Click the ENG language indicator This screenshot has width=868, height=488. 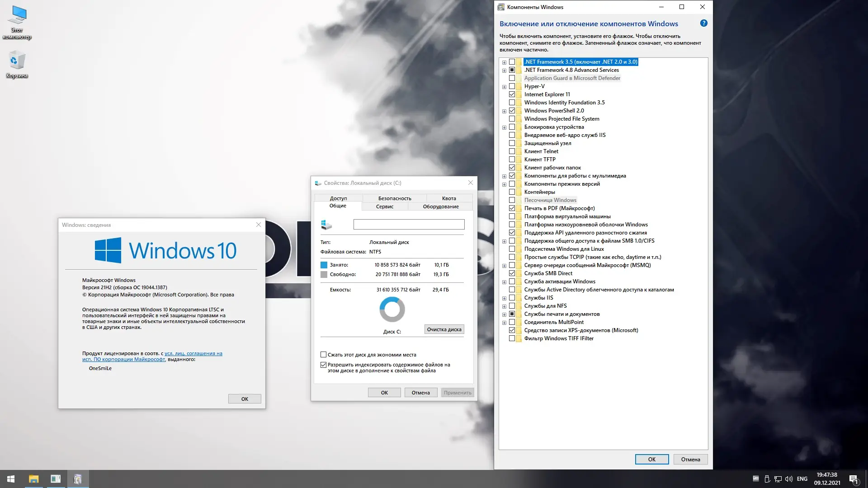[x=802, y=479]
